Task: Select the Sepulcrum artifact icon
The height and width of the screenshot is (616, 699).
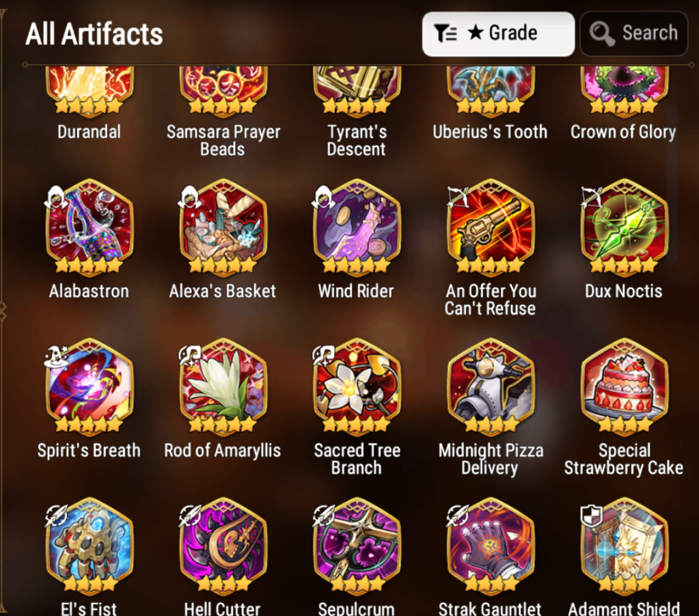Action: click(357, 544)
